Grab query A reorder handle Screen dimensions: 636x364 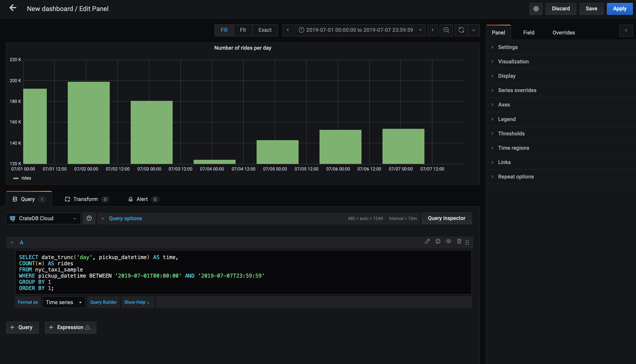pos(467,242)
